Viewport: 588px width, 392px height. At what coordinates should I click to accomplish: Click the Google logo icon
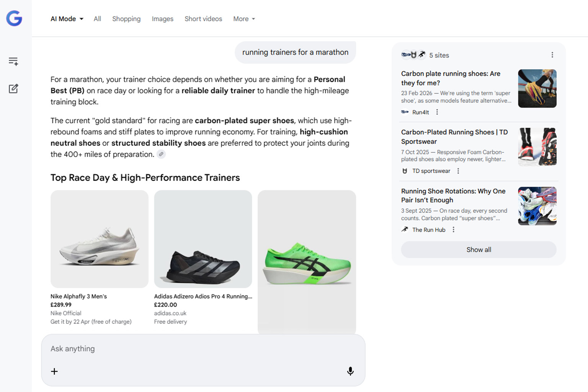(x=14, y=18)
